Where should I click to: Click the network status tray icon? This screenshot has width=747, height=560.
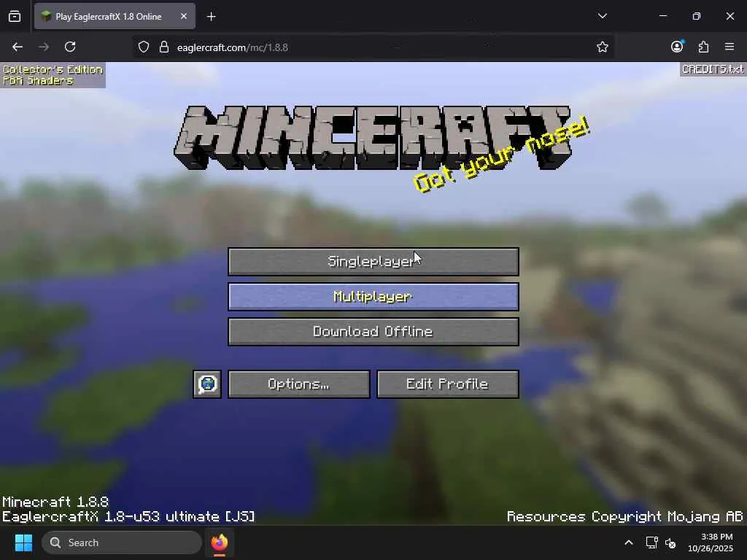(651, 542)
